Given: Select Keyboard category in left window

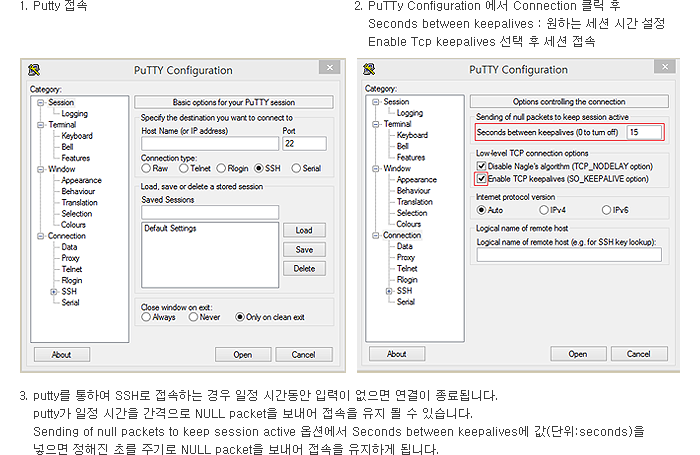Looking at the screenshot, I should coord(77,136).
